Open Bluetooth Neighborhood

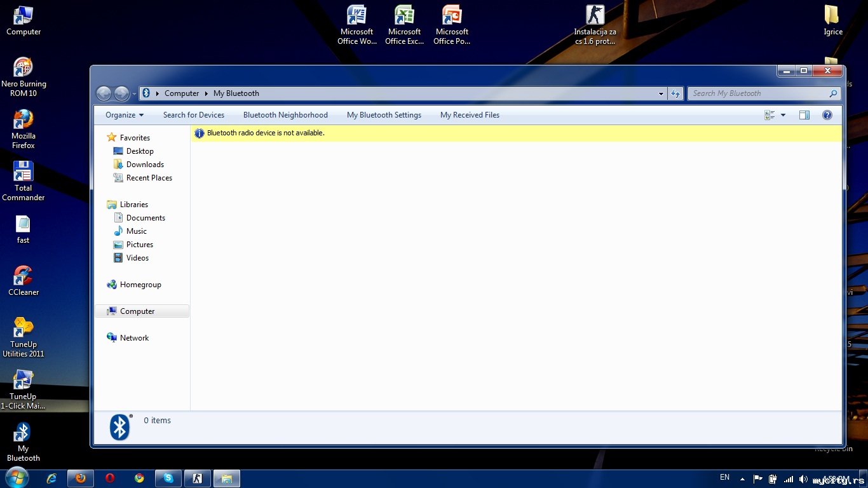tap(285, 115)
